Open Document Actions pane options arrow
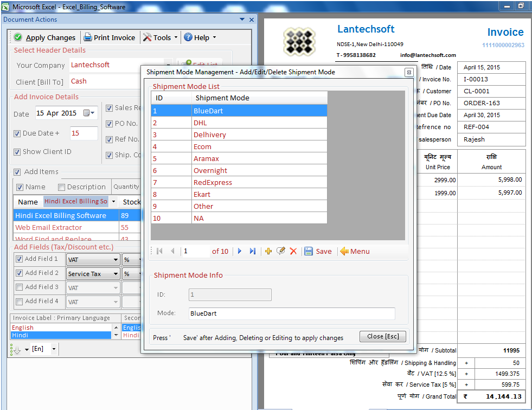Image resolution: width=532 pixels, height=410 pixels. [242, 20]
